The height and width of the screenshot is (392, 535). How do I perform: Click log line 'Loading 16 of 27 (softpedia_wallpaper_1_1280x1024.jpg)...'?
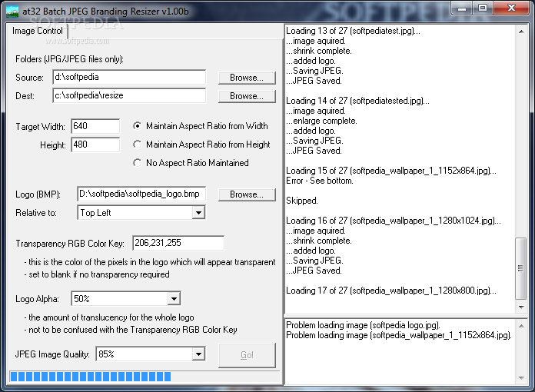click(x=394, y=221)
